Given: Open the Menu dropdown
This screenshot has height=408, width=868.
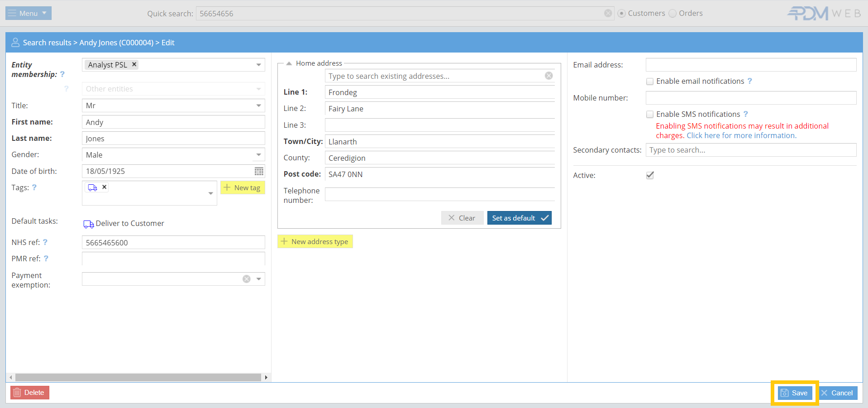Looking at the screenshot, I should (x=29, y=14).
